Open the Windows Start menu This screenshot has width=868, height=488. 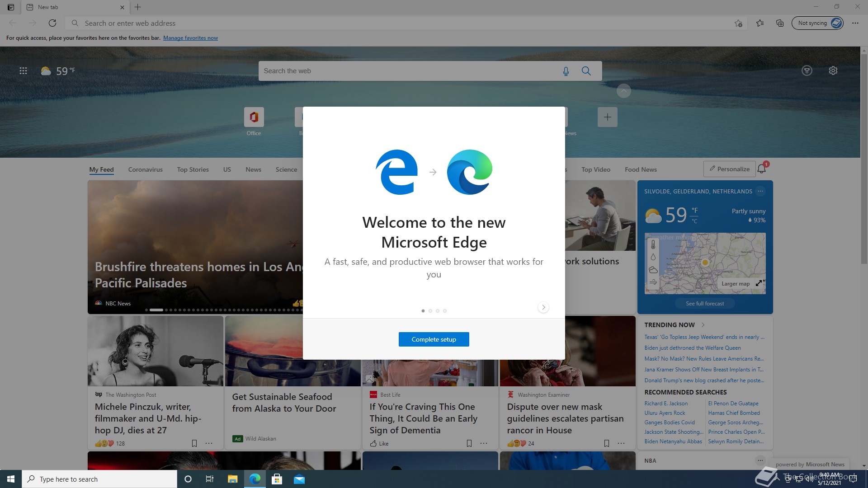pos(11,479)
